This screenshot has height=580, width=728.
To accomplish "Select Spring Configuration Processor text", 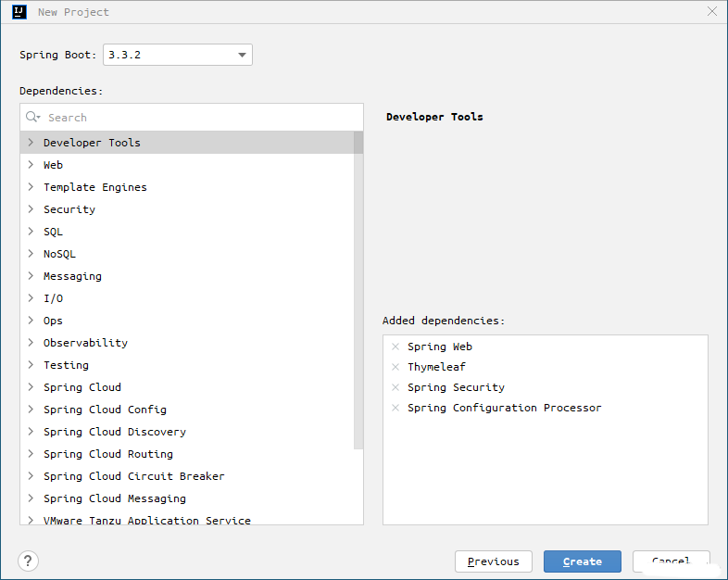I will pos(504,408).
